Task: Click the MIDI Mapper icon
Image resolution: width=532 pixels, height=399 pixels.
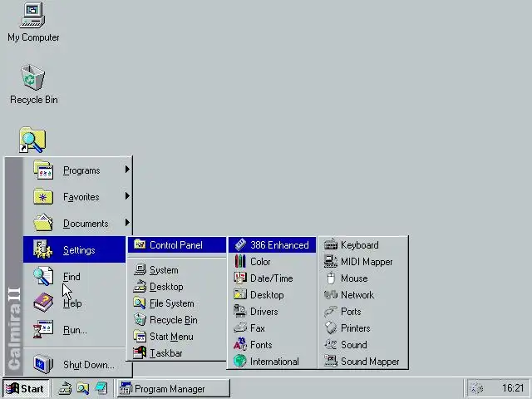Action: [331, 261]
